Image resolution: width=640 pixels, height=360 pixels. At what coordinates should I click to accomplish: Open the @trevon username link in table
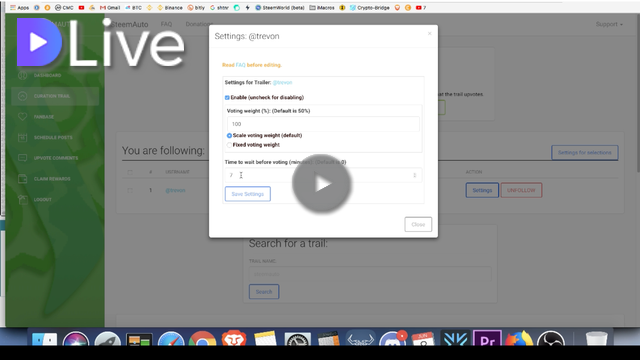176,190
